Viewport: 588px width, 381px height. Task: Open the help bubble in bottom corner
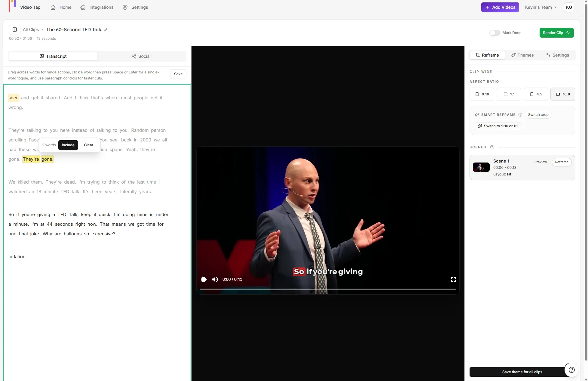572,370
